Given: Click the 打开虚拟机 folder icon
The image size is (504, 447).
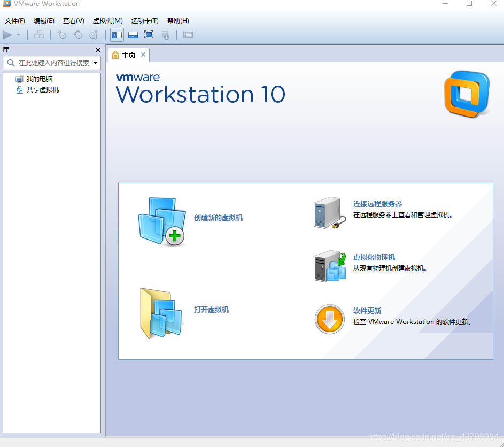Looking at the screenshot, I should 161,313.
